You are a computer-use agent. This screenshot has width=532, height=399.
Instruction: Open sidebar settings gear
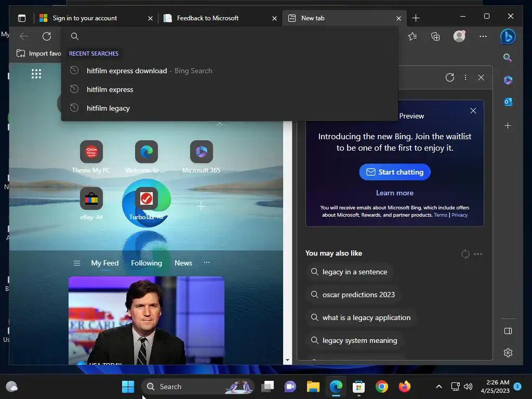pos(508,353)
